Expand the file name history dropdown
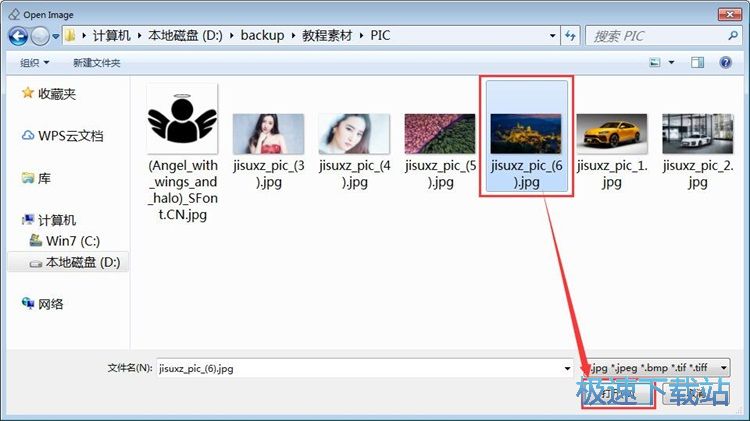The height and width of the screenshot is (421, 750). click(x=567, y=368)
